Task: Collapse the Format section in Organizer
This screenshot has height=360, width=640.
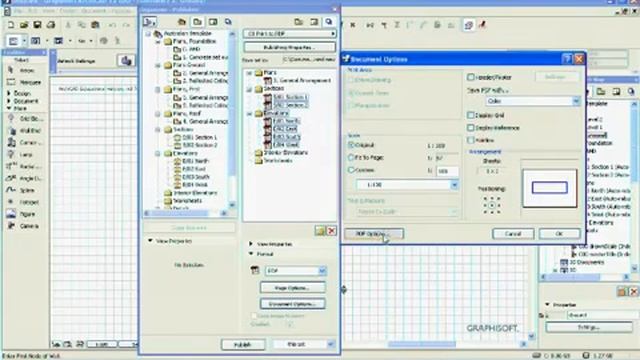Action: (251, 254)
